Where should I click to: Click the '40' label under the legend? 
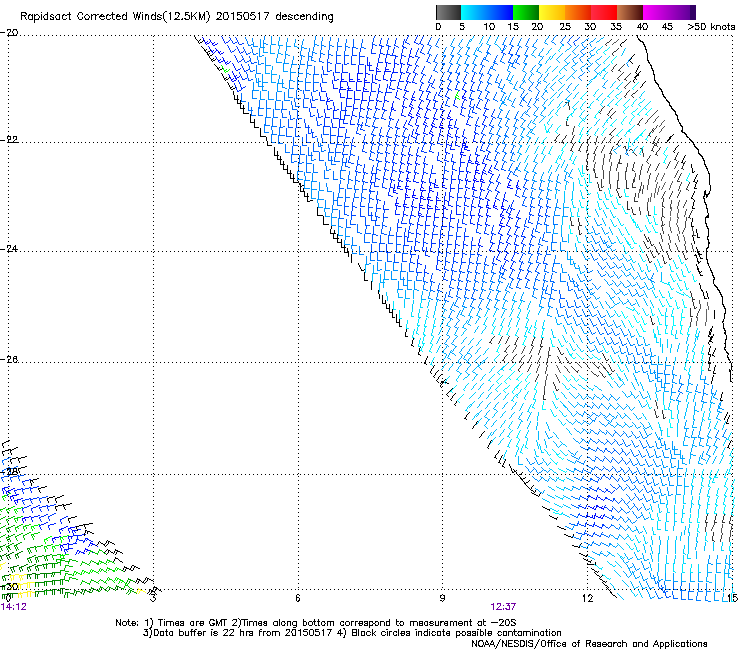pyautogui.click(x=642, y=27)
